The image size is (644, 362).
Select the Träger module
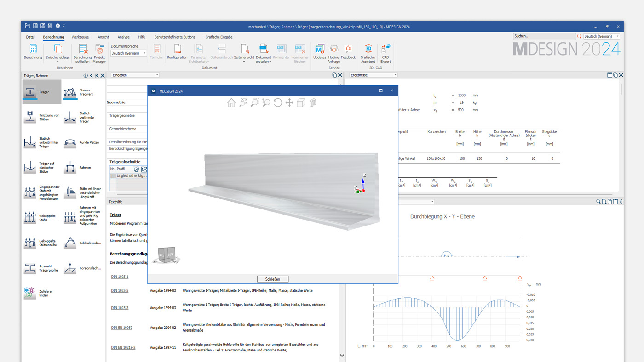(42, 92)
